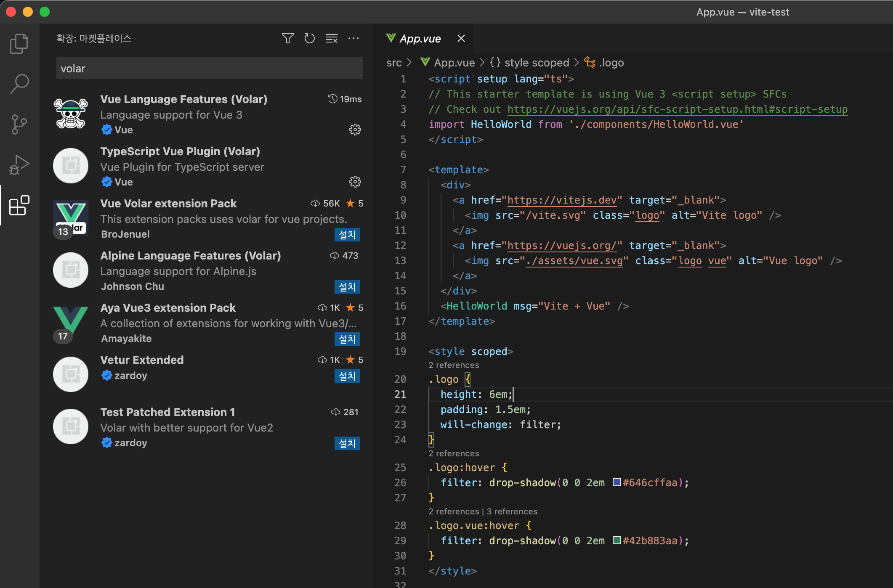Open the Run and Debug view
Image resolution: width=893 pixels, height=588 pixels.
pos(19,165)
